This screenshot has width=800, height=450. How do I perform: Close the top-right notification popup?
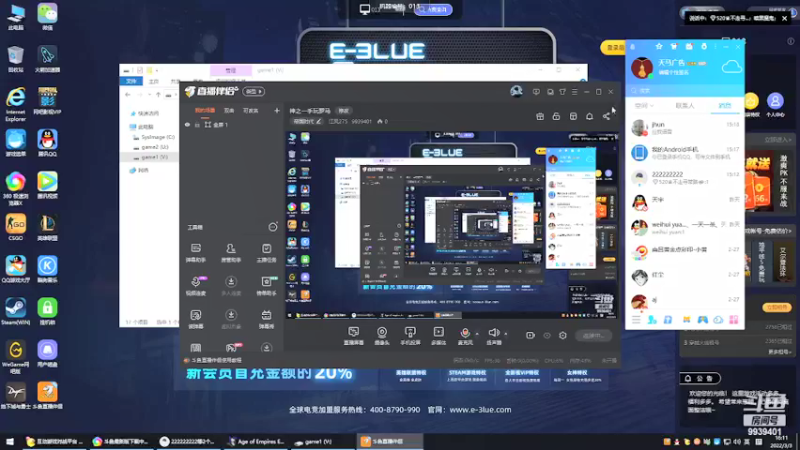coord(784,18)
